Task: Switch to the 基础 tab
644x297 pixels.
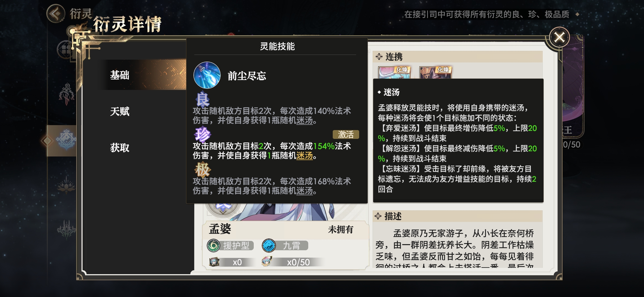Action: coord(120,75)
